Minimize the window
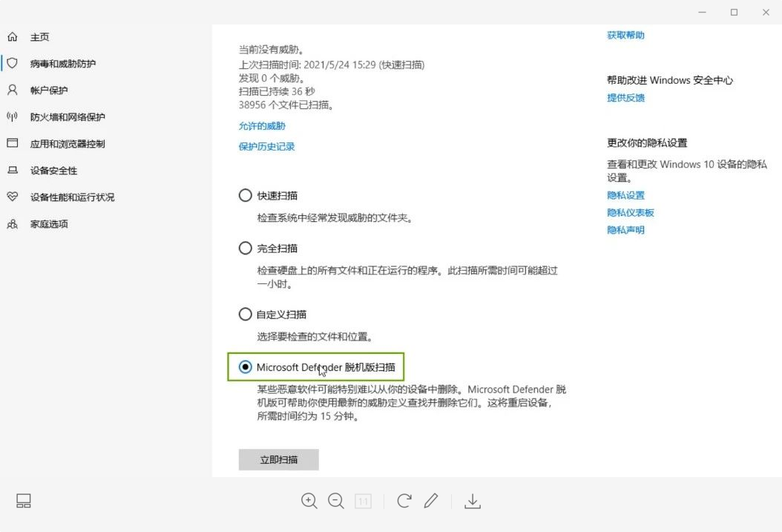 702,12
